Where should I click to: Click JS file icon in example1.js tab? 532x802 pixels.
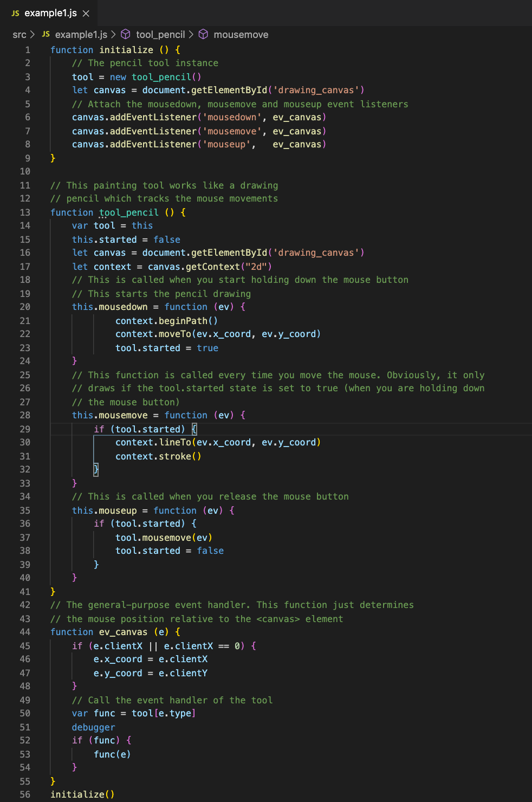(x=15, y=13)
